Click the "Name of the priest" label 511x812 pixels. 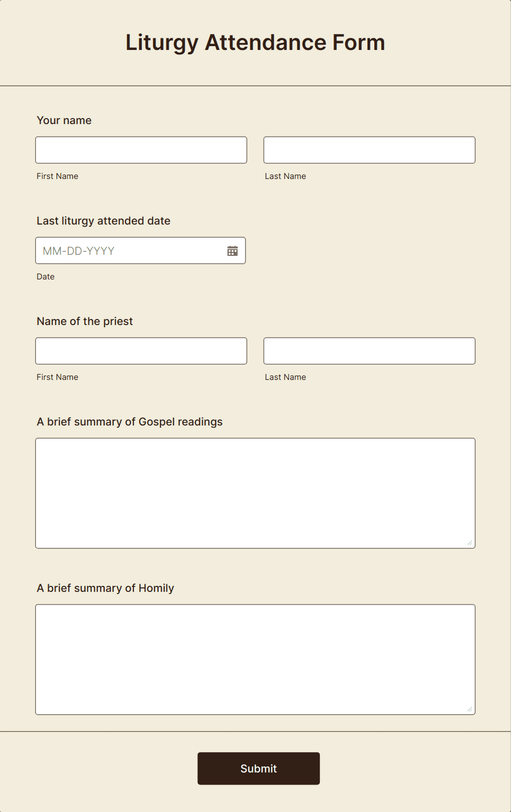point(85,321)
